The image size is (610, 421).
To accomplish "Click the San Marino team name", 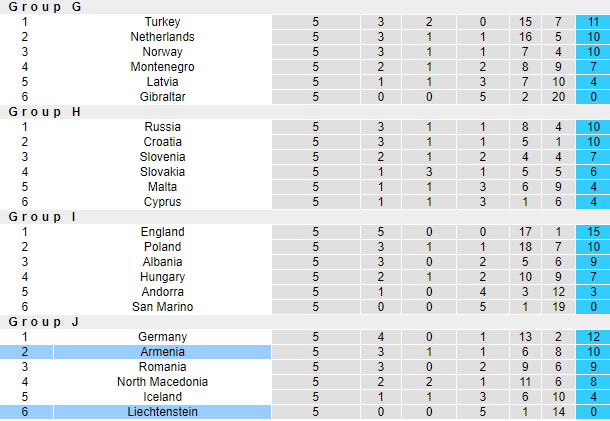I will tap(162, 307).
